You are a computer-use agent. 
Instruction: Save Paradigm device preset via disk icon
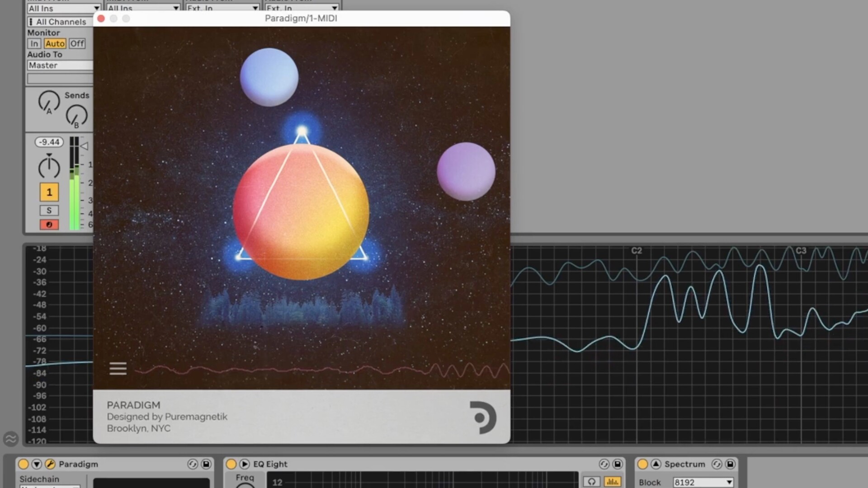tap(206, 464)
